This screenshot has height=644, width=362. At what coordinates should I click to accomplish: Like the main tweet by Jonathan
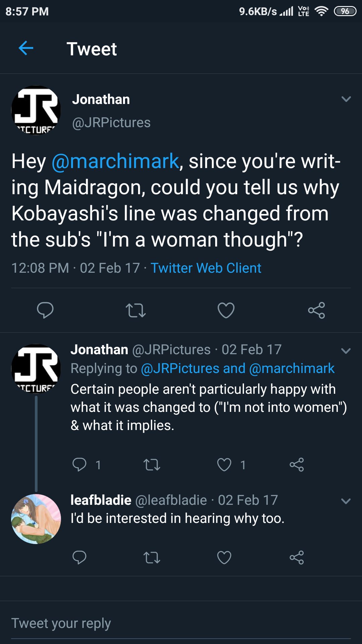[x=226, y=310]
